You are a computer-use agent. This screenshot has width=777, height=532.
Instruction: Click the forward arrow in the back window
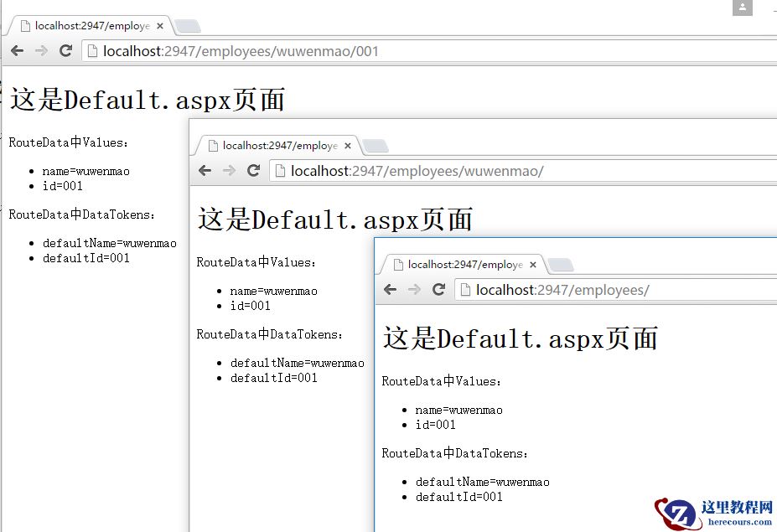click(x=39, y=50)
